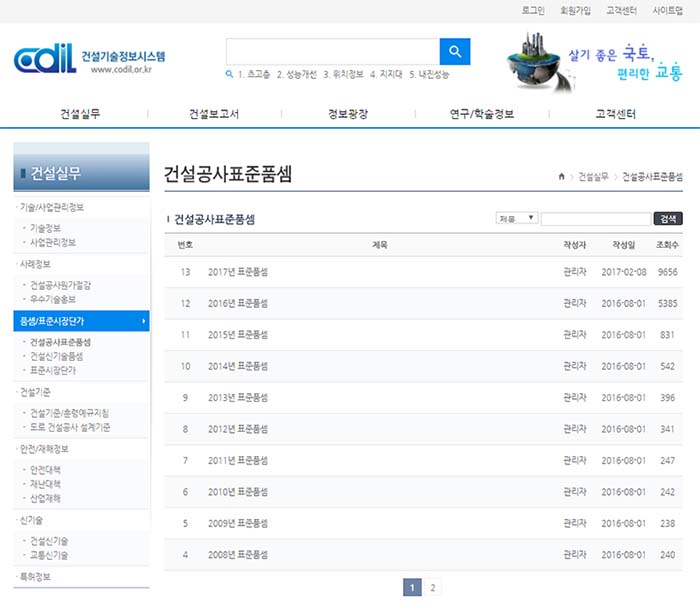Select 기술/사업관리정보 in the sidebar
This screenshot has width=700, height=606.
pos(52,207)
